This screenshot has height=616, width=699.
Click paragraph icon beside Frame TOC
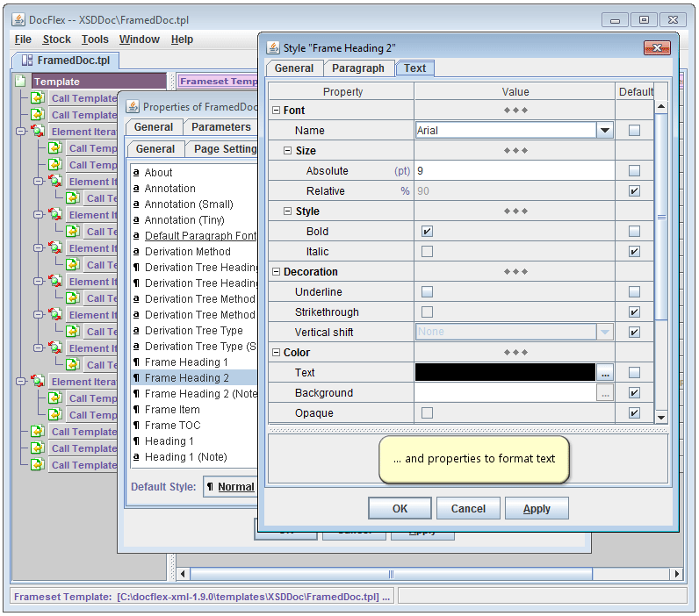click(136, 426)
